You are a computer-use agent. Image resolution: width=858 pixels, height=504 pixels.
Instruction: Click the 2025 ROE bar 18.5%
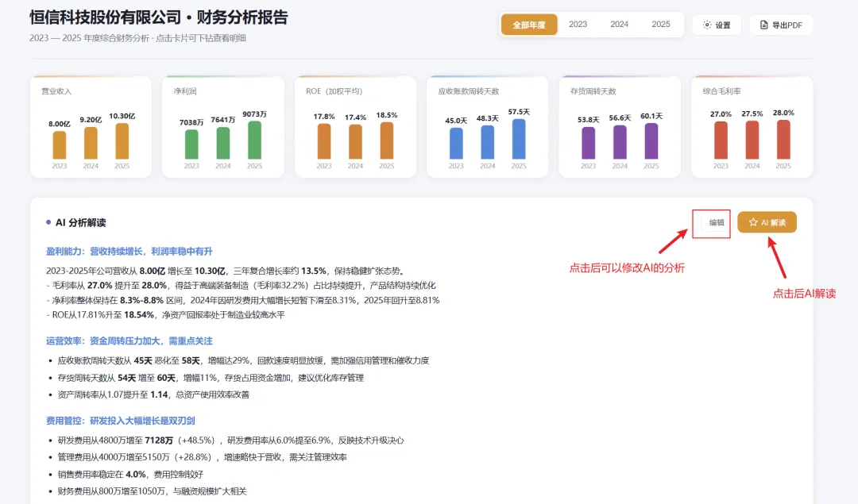387,140
